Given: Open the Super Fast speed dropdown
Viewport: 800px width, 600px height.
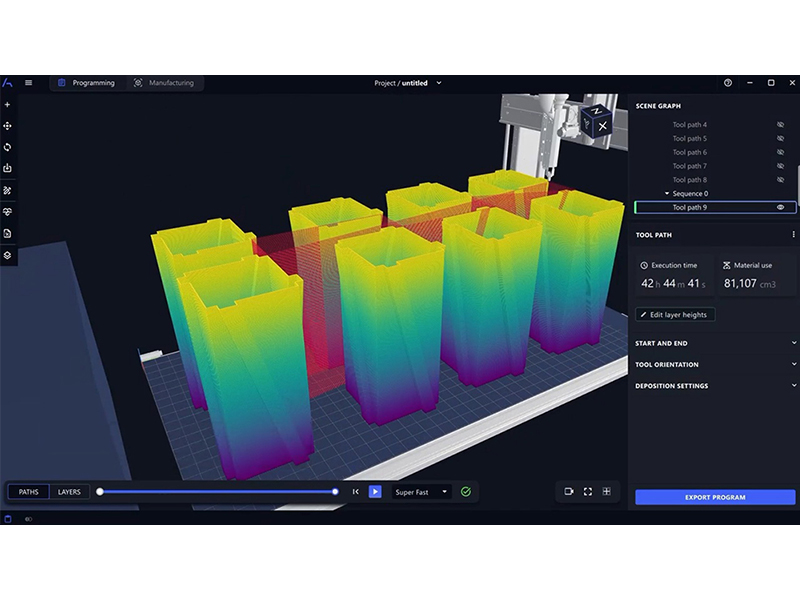Looking at the screenshot, I should pos(421,492).
